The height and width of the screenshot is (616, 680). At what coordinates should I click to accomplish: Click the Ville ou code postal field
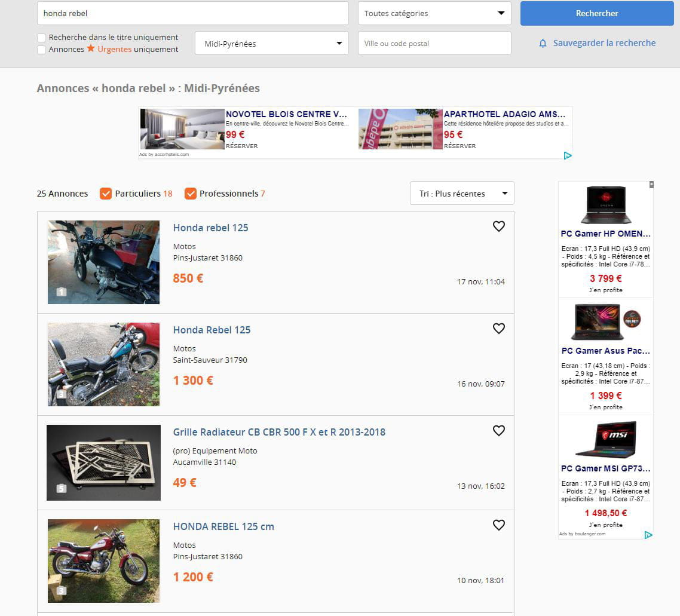(434, 44)
